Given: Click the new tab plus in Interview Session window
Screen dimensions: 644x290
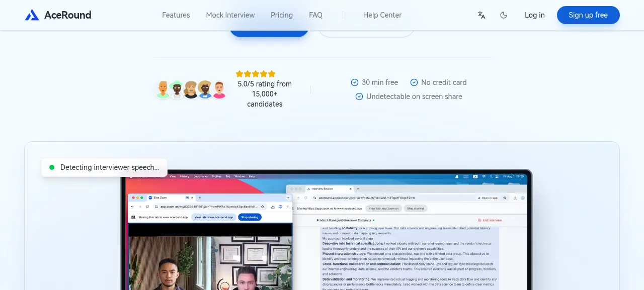Looking at the screenshot, I should tap(358, 189).
